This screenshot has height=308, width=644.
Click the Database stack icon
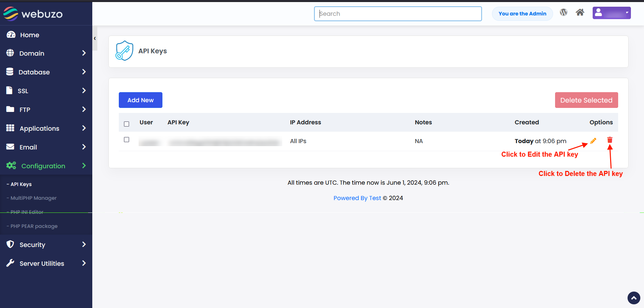point(10,72)
